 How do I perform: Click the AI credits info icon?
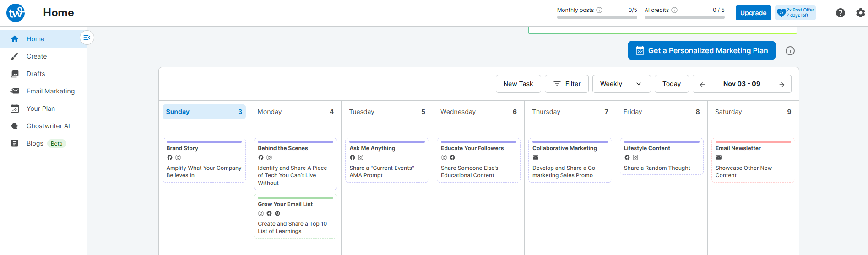(x=674, y=10)
